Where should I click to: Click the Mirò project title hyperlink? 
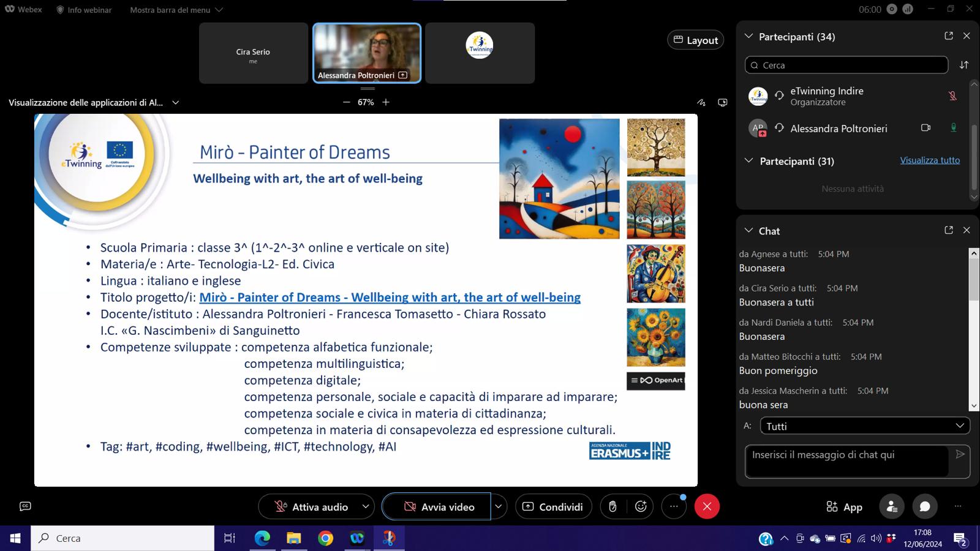pos(390,298)
